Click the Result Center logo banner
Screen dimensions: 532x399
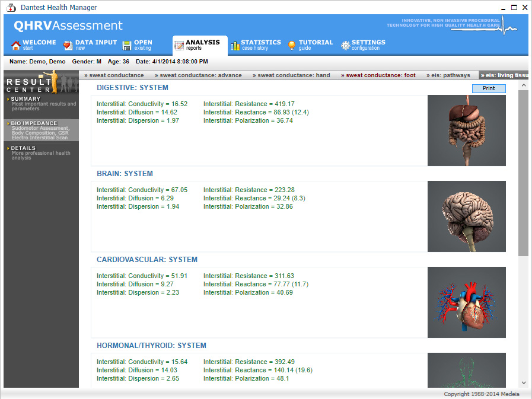click(41, 82)
